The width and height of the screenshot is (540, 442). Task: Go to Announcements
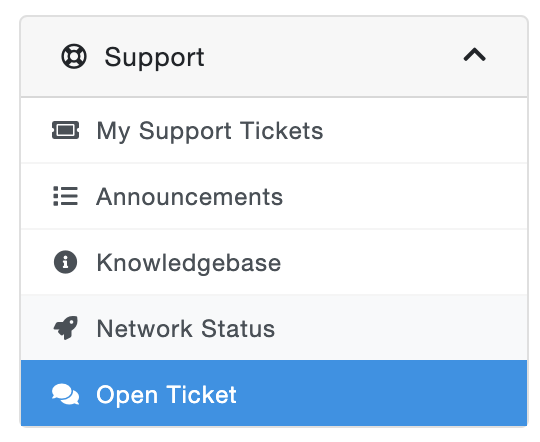[189, 197]
